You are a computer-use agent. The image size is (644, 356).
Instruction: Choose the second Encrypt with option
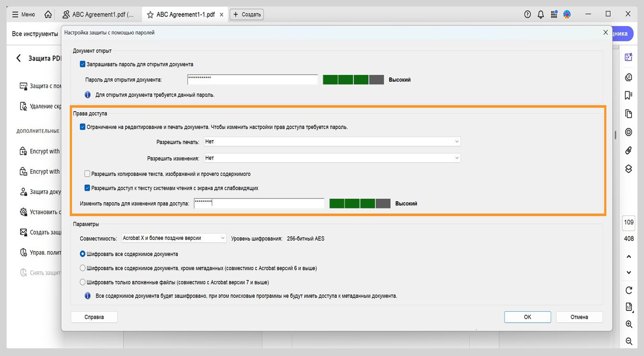pos(40,171)
